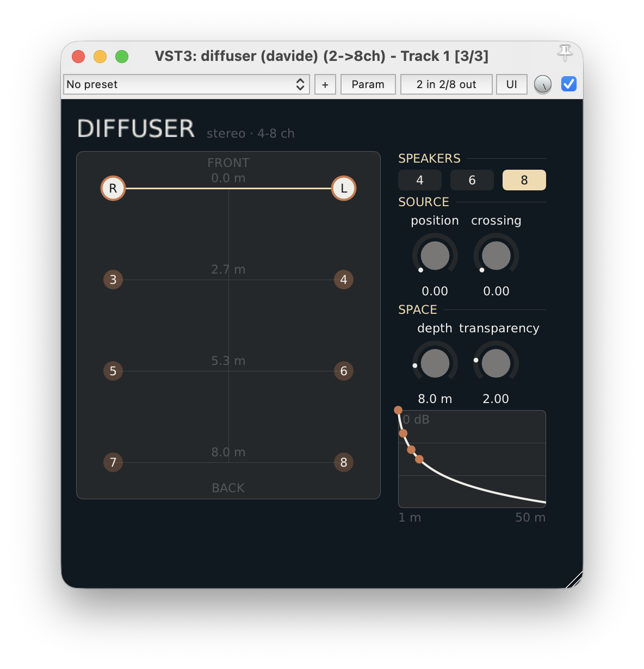Click the second point on attenuation curve
The width and height of the screenshot is (644, 669).
pyautogui.click(x=403, y=433)
